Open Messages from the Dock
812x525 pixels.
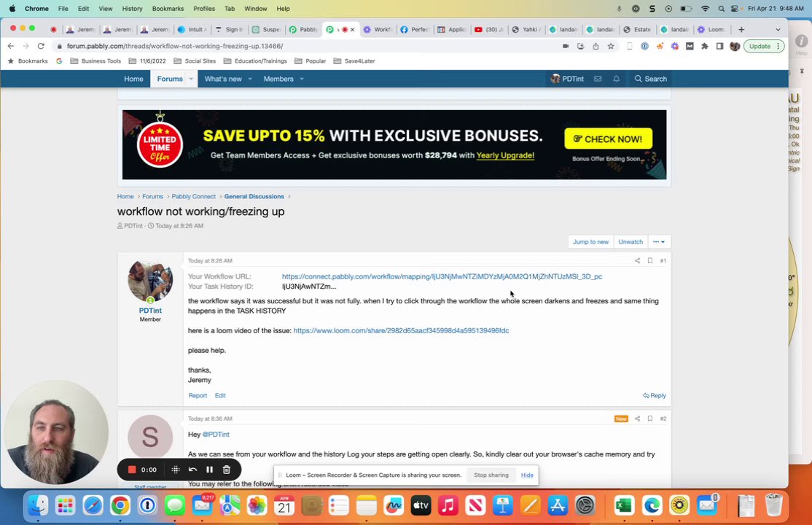pyautogui.click(x=174, y=505)
